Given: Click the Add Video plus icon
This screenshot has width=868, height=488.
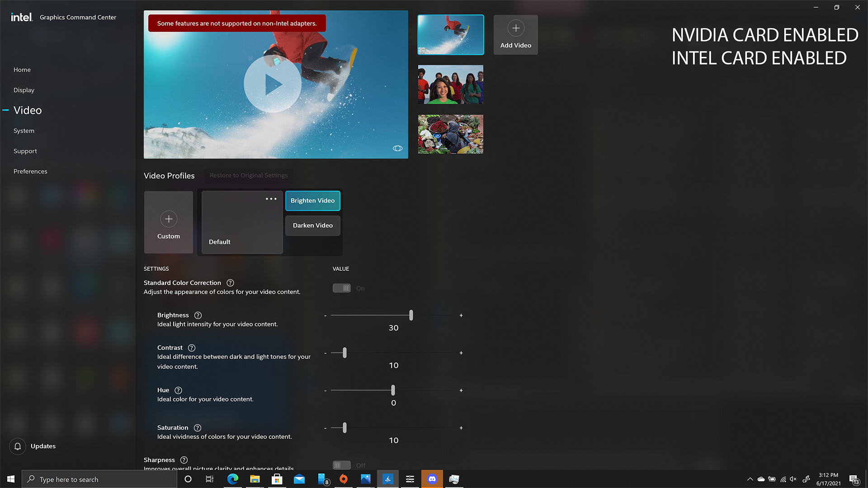Looking at the screenshot, I should [515, 28].
